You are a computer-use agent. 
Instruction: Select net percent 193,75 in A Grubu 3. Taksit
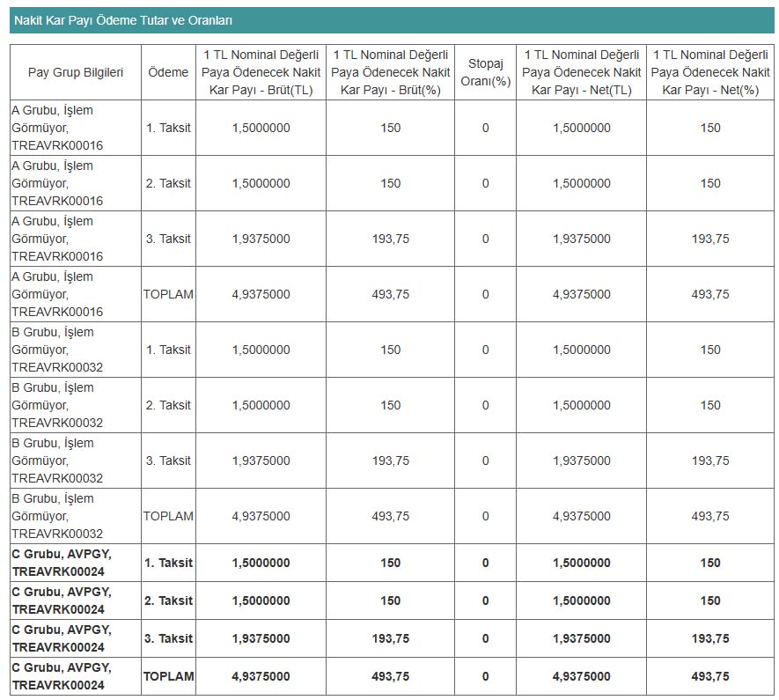coord(710,239)
